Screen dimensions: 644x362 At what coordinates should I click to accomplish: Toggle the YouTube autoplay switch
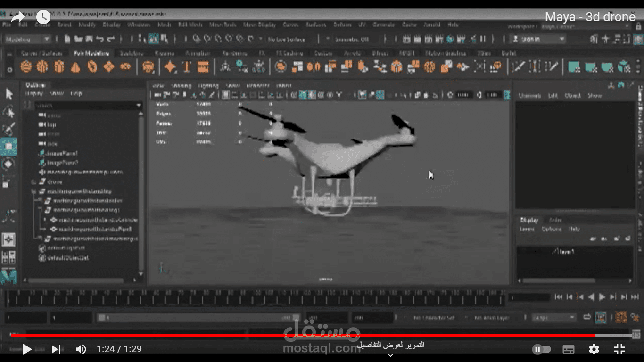pos(542,349)
